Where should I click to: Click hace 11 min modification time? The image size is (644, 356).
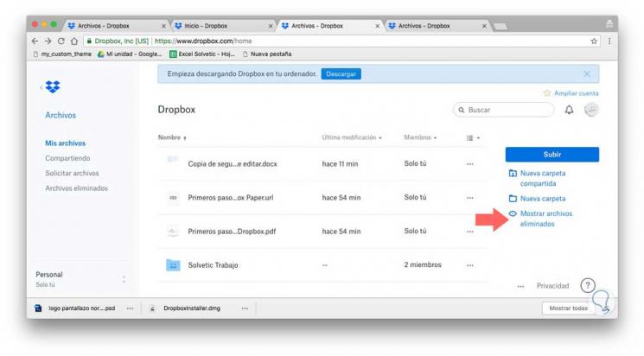click(x=340, y=164)
